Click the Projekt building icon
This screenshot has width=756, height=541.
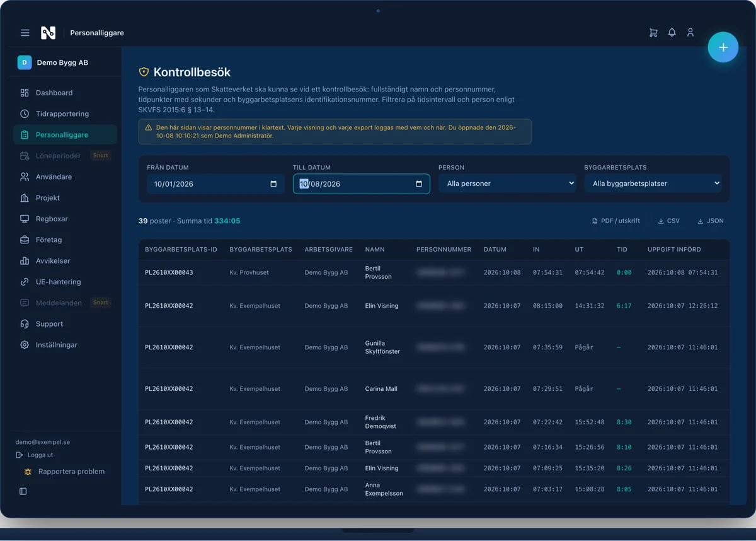[25, 198]
